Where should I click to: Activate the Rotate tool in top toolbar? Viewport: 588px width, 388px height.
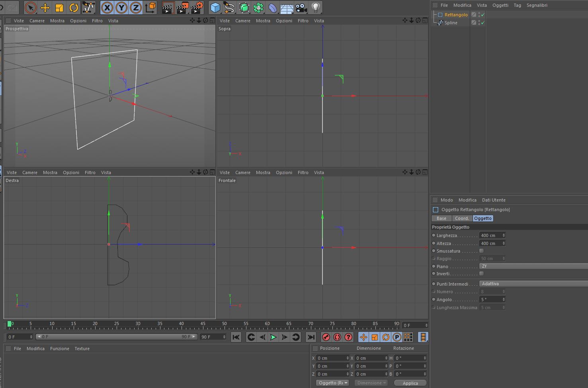[x=74, y=8]
